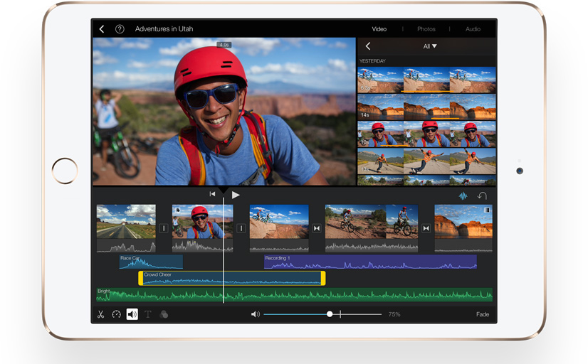Go back in the media browser
Viewport: 588px width, 364px height.
click(x=368, y=46)
